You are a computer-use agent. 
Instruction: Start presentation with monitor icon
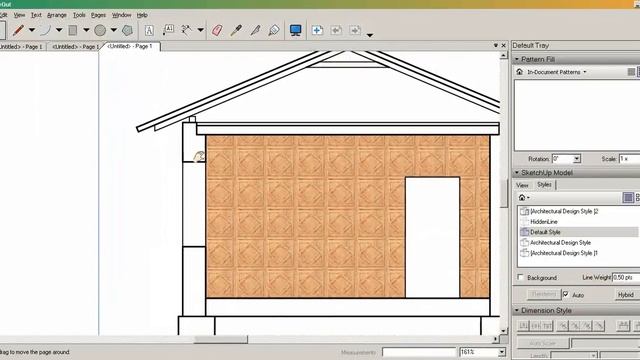[x=296, y=30]
